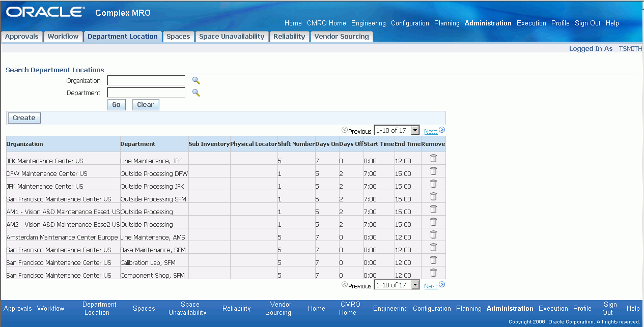Open Approvals in the footer navigation
This screenshot has width=644, height=327.
18,309
